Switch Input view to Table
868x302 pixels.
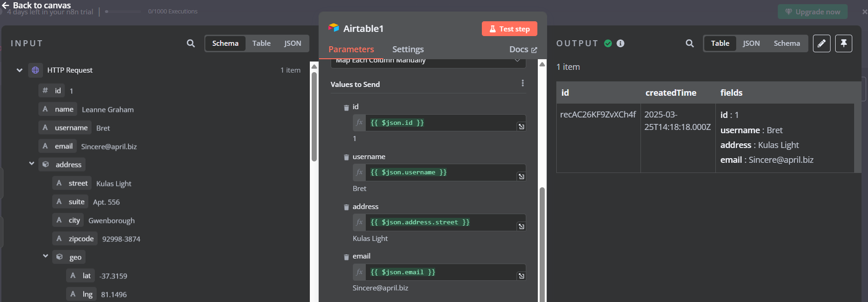(261, 43)
